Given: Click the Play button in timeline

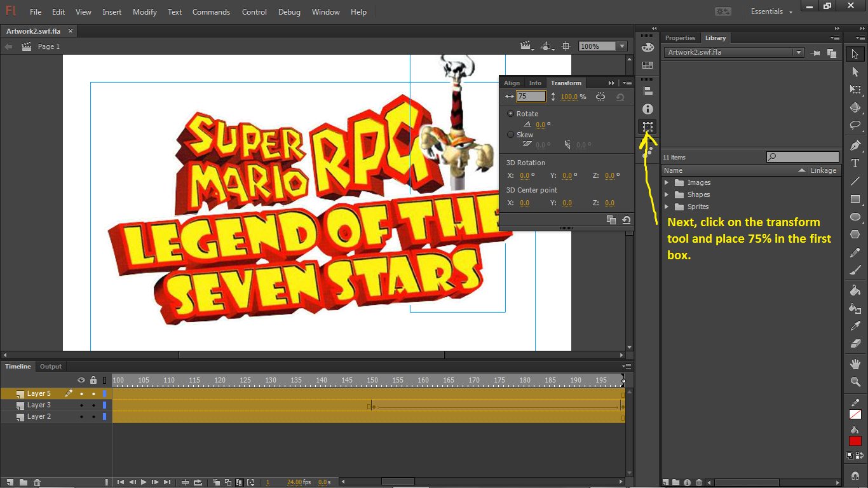Looking at the screenshot, I should point(144,482).
